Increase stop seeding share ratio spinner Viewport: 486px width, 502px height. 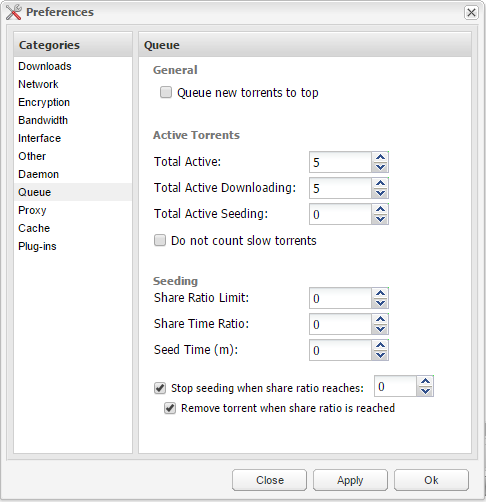425,382
